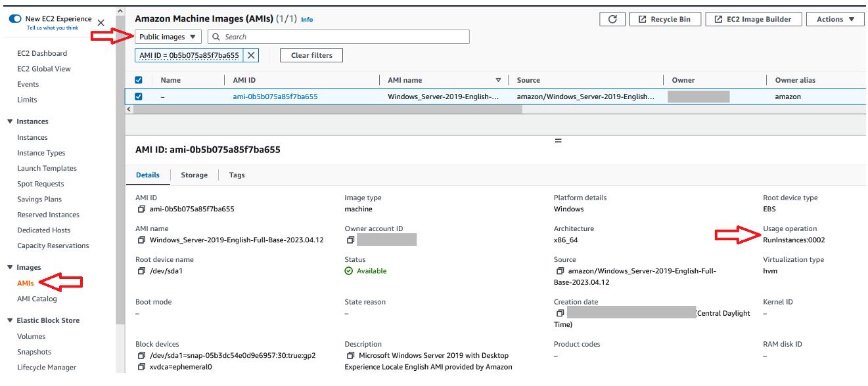Click the amazon owner alias cell
The height and width of the screenshot is (386, 868).
tap(788, 96)
